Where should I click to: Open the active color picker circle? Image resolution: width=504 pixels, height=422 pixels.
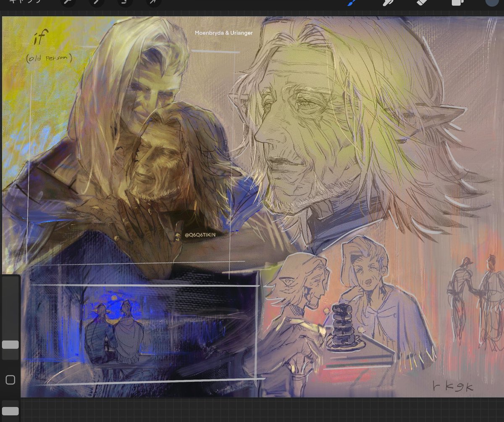(x=492, y=2)
